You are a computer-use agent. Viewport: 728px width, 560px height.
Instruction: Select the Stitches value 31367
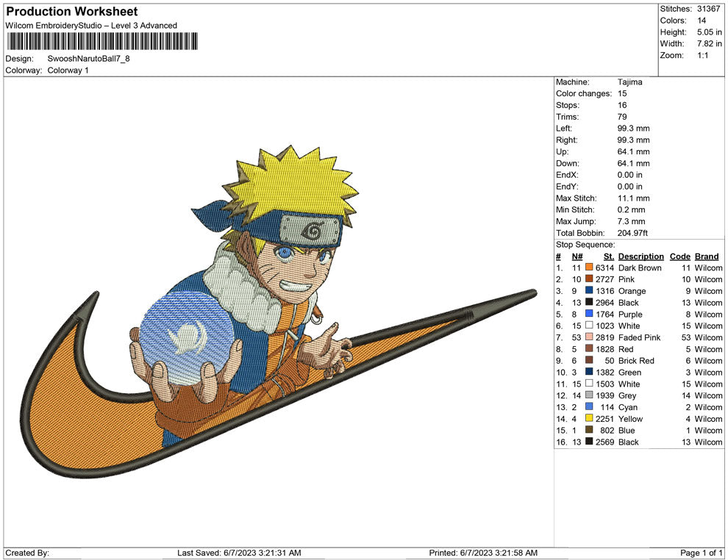pos(708,9)
